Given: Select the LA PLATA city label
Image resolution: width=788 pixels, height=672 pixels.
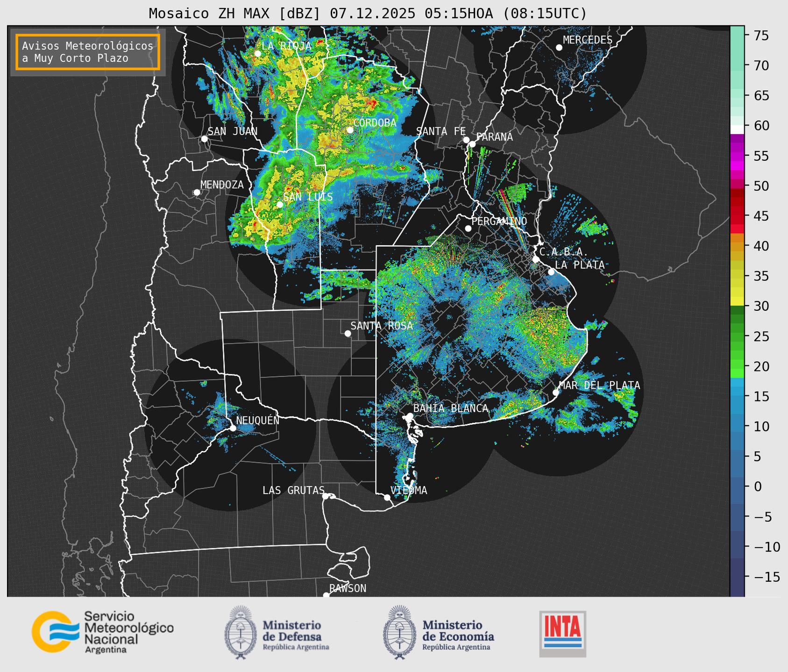Looking at the screenshot, I should (580, 265).
